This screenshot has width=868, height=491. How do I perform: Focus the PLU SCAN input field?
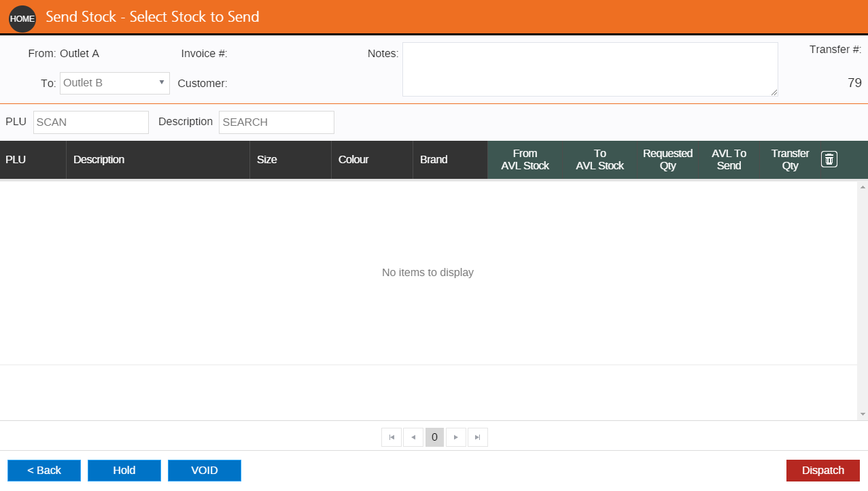(91, 122)
